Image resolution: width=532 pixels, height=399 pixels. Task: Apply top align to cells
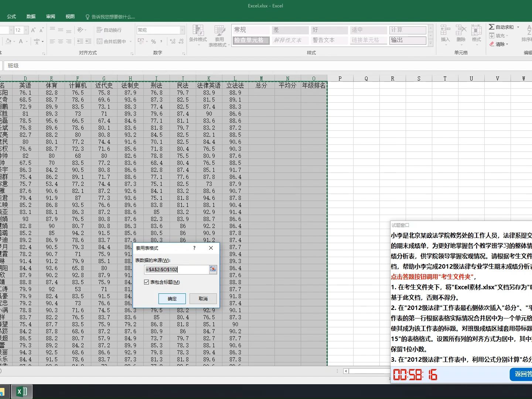coord(52,30)
